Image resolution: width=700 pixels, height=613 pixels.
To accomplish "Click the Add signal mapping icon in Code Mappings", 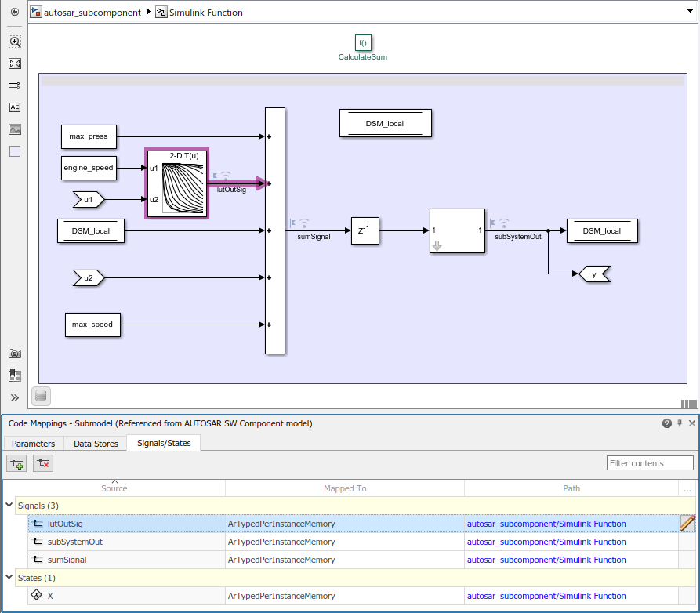I will (x=16, y=463).
